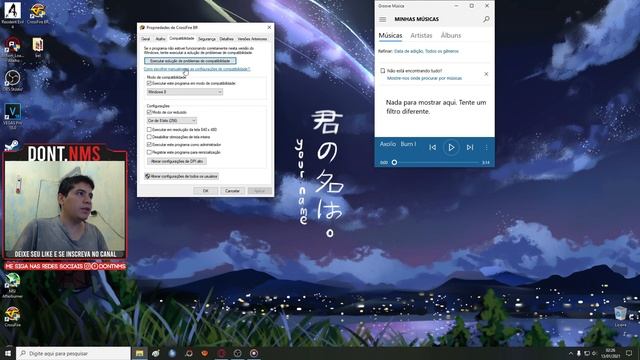The image size is (640, 360).
Task: Skip to the previous track in Groove
Action: coord(432,147)
